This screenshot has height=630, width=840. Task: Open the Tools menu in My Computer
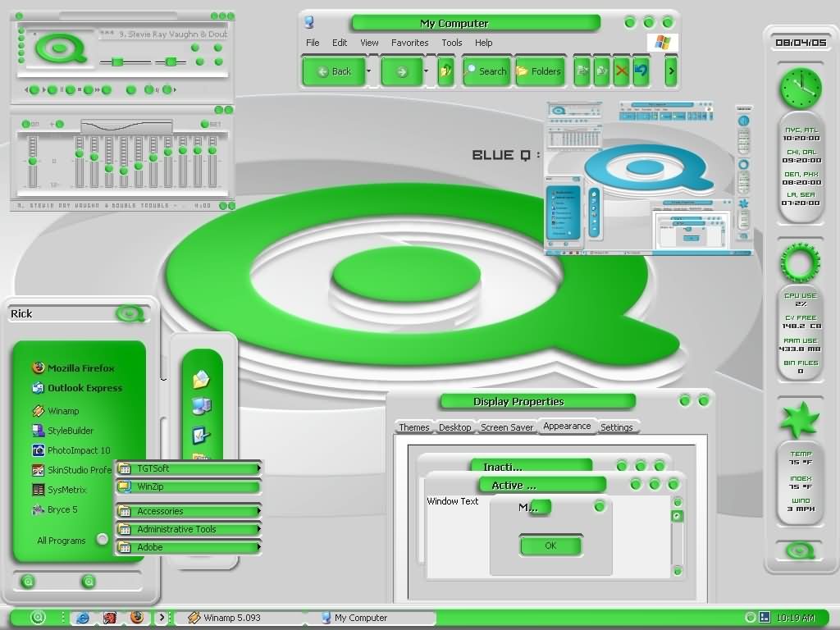[x=452, y=43]
